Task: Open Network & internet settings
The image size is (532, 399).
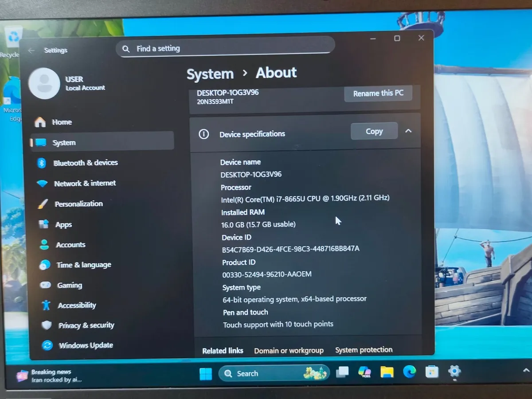Action: tap(84, 183)
